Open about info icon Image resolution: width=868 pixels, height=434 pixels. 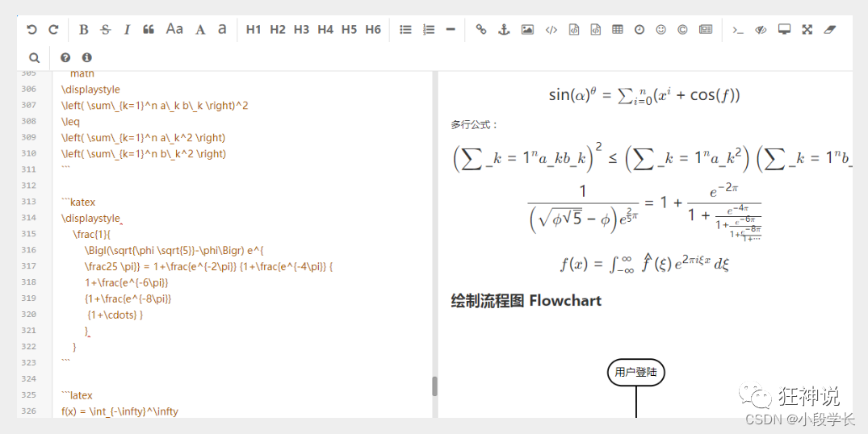click(86, 57)
